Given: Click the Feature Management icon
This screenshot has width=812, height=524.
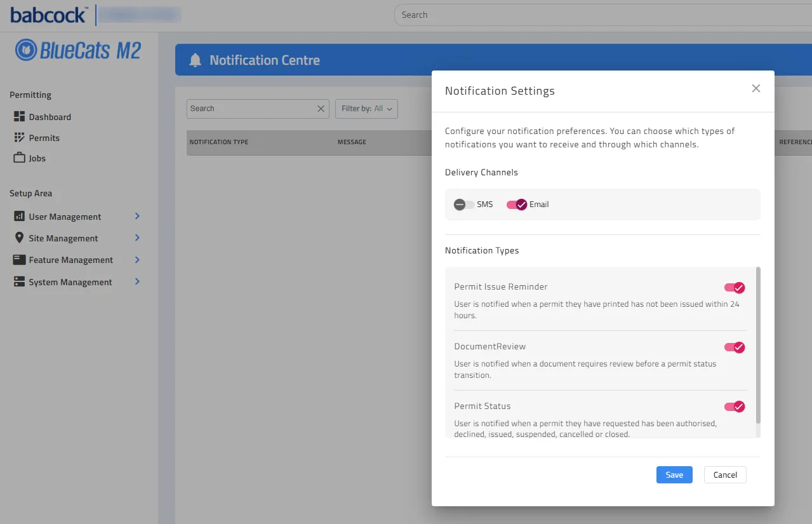Looking at the screenshot, I should (19, 260).
